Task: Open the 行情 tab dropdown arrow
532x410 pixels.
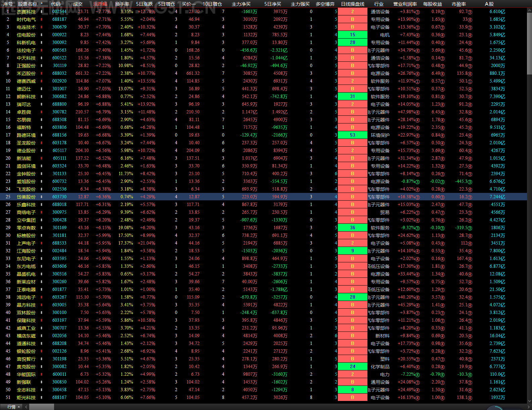Action: coord(19,407)
